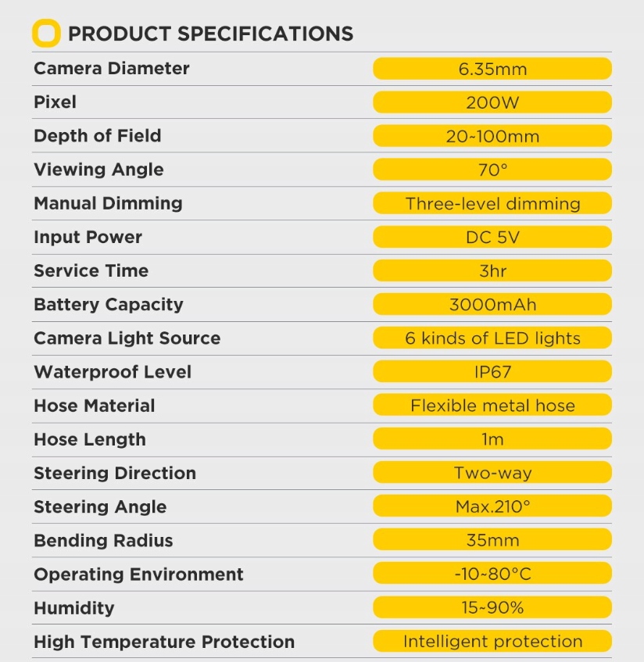Image resolution: width=644 pixels, height=662 pixels.
Task: Select the 6.35mm camera diameter value
Action: pyautogui.click(x=492, y=69)
